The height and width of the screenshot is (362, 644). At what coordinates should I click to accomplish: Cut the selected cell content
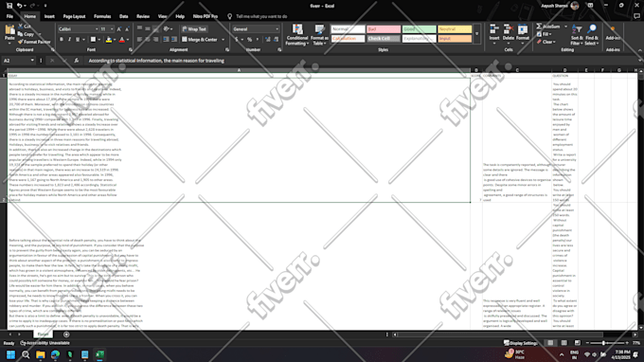point(25,27)
